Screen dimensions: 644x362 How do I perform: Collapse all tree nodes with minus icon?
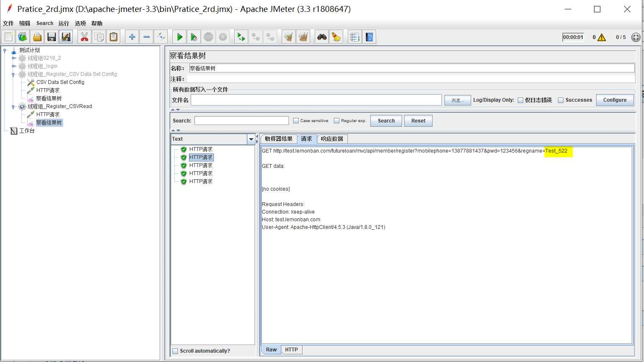[x=147, y=37]
